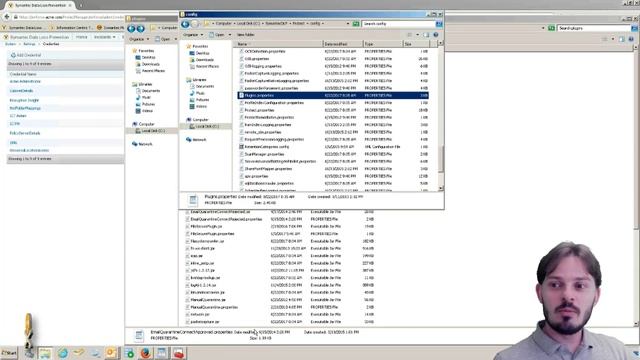Expand the view options dropdown arrow in config toolbar
This screenshot has width=640, height=360.
(x=417, y=35)
